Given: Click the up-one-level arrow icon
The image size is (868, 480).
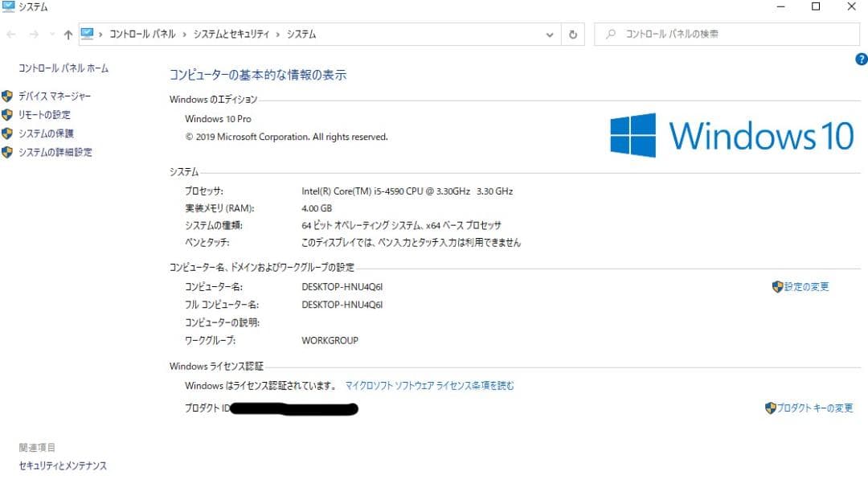Looking at the screenshot, I should pos(68,35).
